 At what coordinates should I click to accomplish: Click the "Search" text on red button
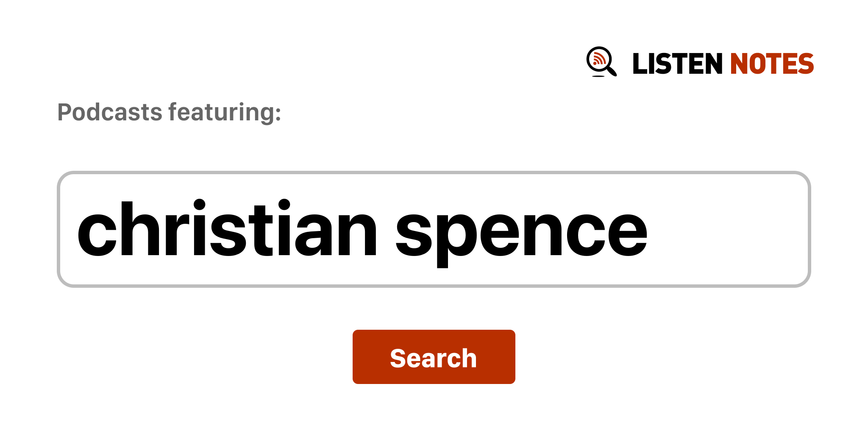click(433, 358)
